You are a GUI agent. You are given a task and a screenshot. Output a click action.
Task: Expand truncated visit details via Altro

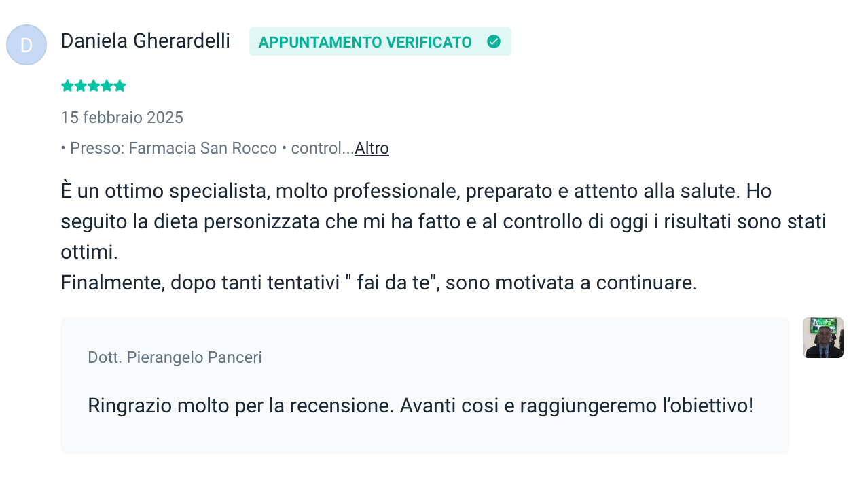click(x=372, y=148)
